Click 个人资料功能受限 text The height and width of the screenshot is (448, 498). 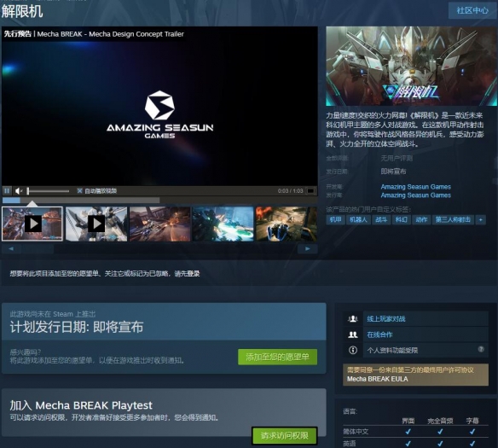click(392, 351)
